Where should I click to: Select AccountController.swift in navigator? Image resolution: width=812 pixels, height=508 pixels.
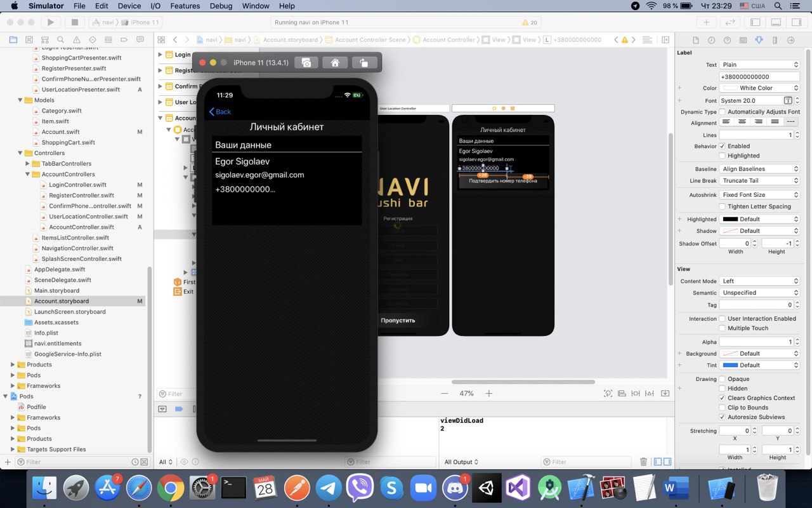coord(81,227)
